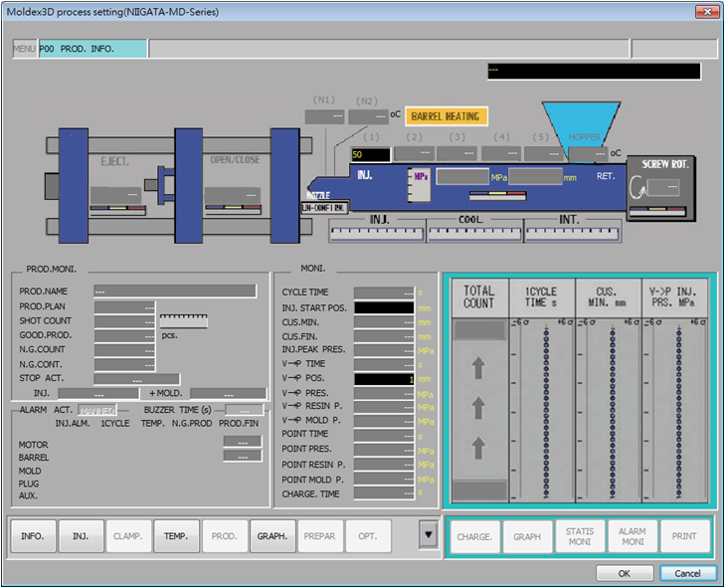The height and width of the screenshot is (588, 725).
Task: Click the INJ. timeline ruler bar
Action: click(x=377, y=234)
